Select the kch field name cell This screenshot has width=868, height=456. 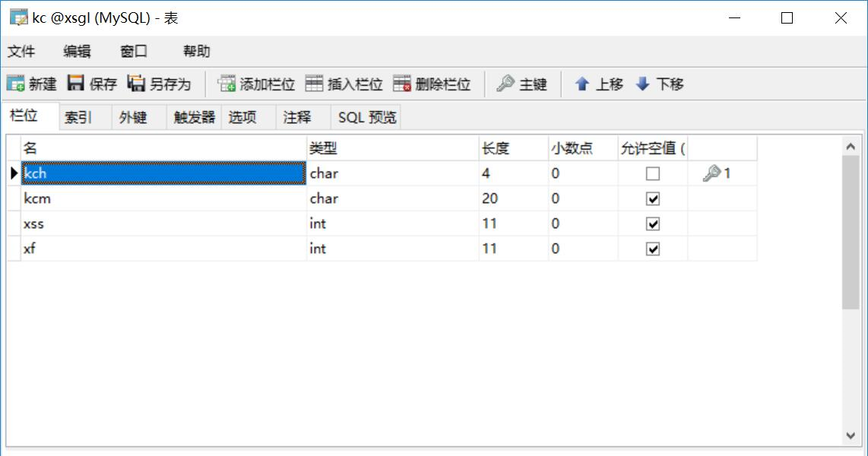coord(164,173)
